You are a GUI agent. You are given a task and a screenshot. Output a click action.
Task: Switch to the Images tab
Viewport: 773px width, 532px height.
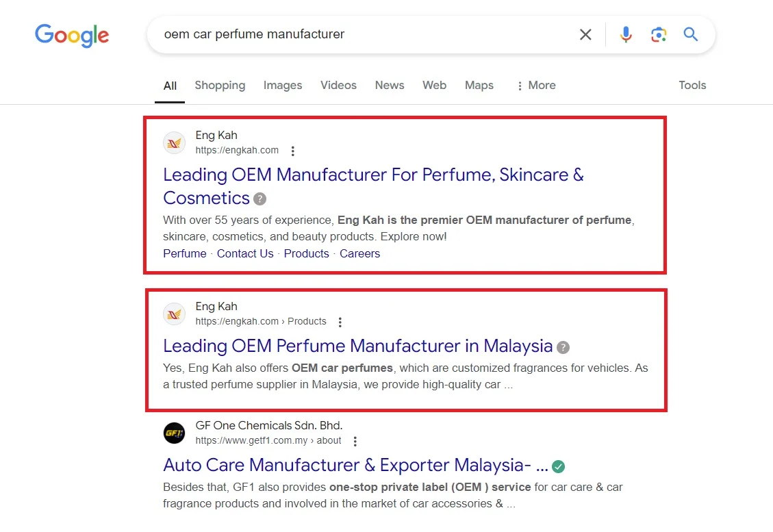click(283, 86)
